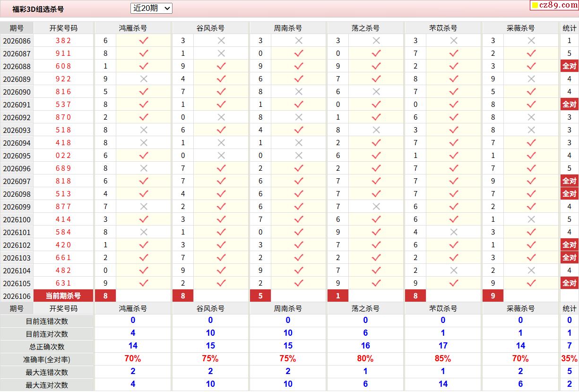
Task: Click the red 当前期杀号 label
Action: [x=63, y=296]
